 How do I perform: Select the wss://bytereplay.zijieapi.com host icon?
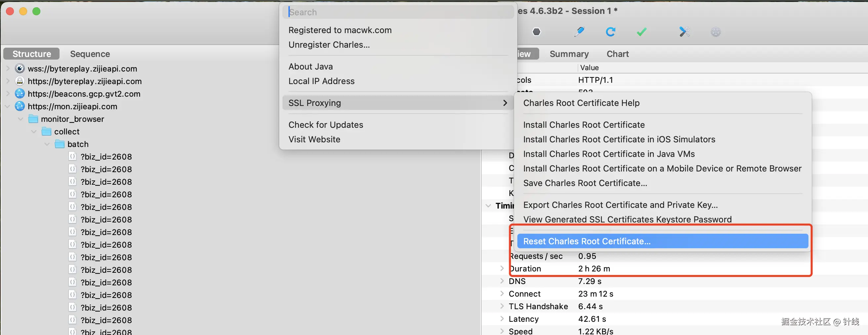20,69
